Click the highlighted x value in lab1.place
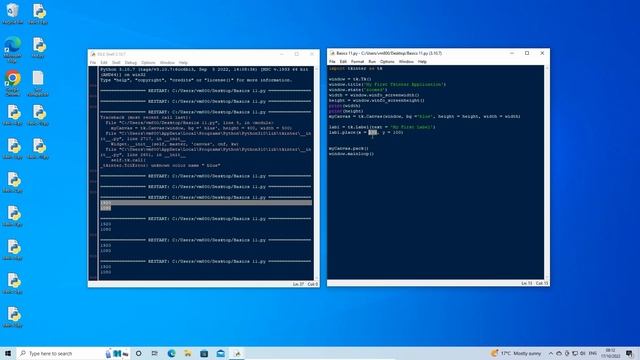Image resolution: width=640 pixels, height=360 pixels. (373, 132)
